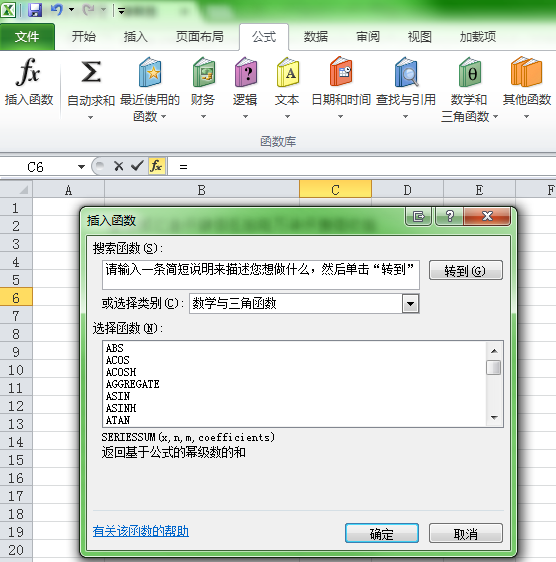Click the Undo arrow icon
Screen dimensions: 556x562
[57, 9]
